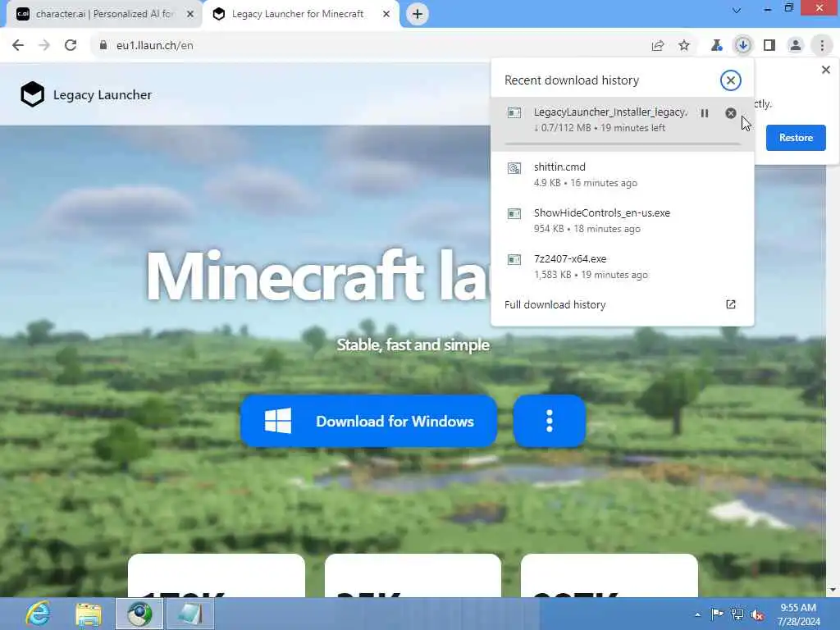Open more download options three-dot button

click(x=549, y=421)
